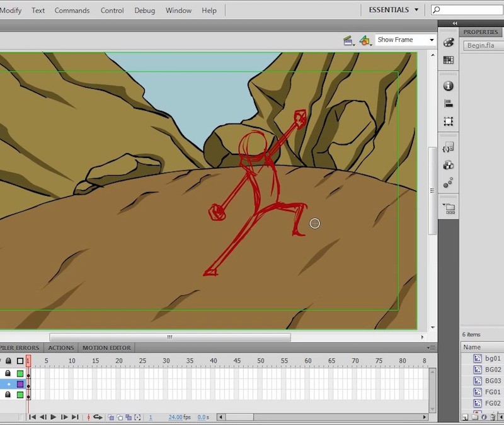The height and width of the screenshot is (425, 504).
Task: Click the purple layer color swatch
Action: pos(20,384)
